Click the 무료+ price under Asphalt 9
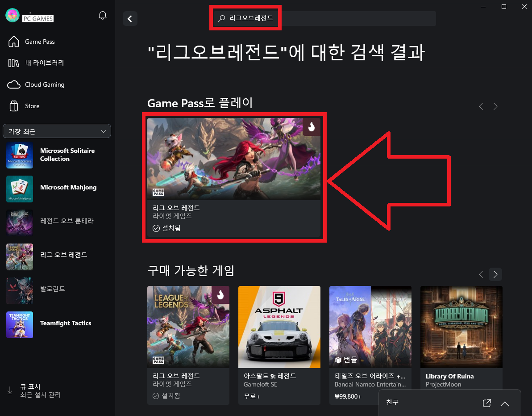 point(252,396)
